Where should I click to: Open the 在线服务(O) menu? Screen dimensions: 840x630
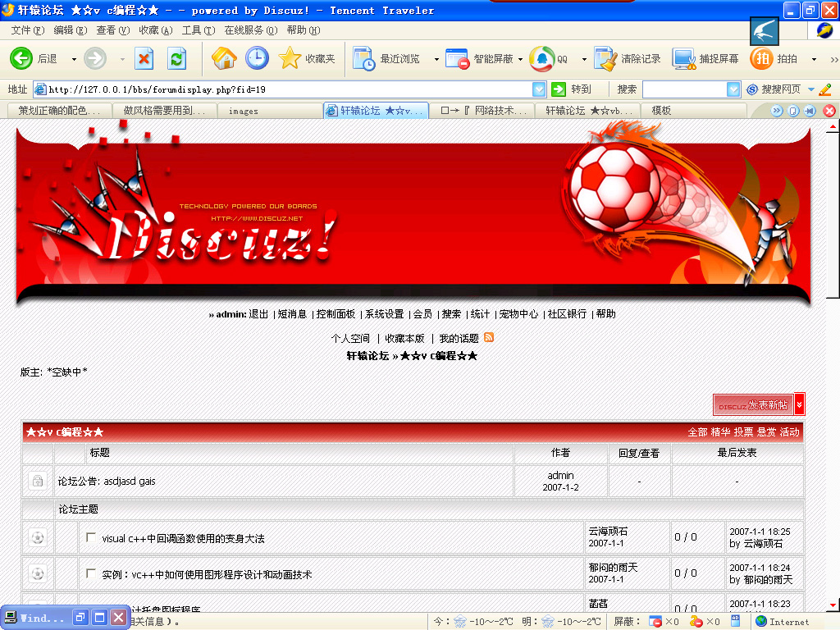(251, 30)
